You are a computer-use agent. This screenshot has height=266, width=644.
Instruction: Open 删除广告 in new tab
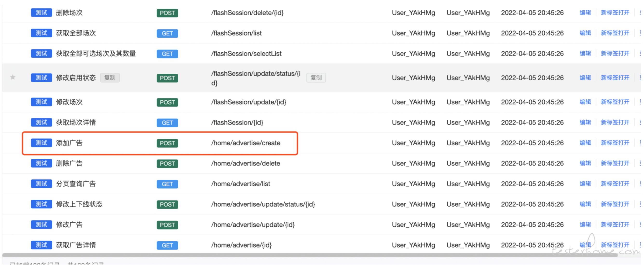615,163
